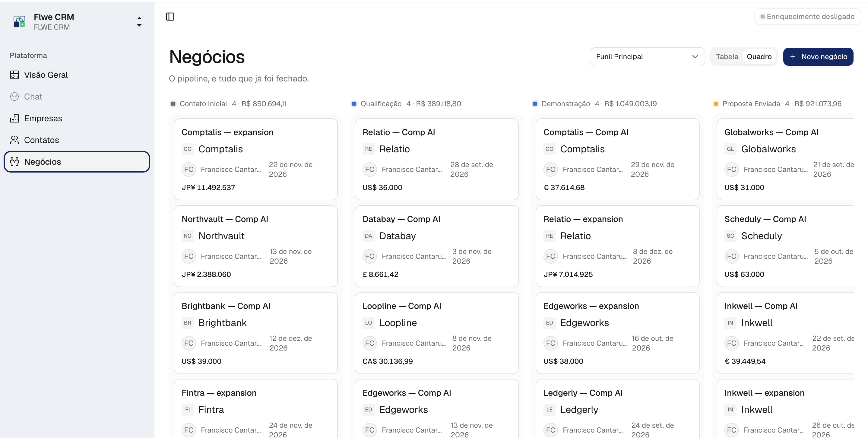Viewport: 868px width, 438px height.
Task: Click the € 39.449,54 deal value
Action: (x=745, y=361)
